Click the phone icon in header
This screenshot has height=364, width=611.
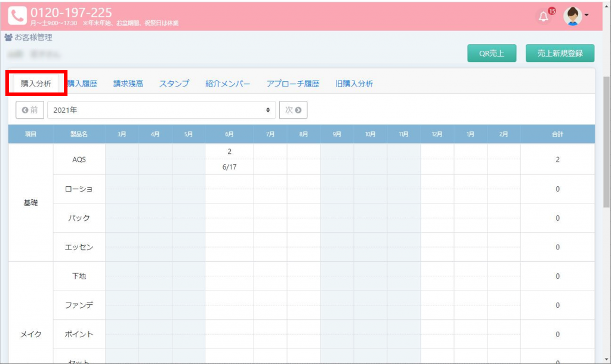click(17, 16)
